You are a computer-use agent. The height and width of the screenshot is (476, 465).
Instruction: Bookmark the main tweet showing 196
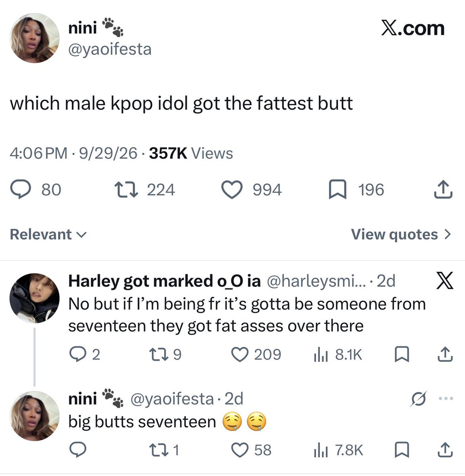pyautogui.click(x=356, y=190)
